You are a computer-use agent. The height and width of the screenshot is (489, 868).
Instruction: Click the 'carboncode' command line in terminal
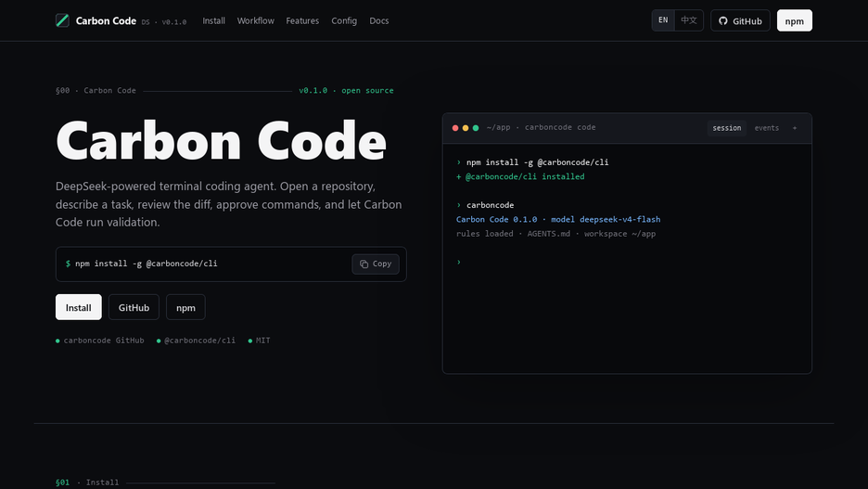[486, 205]
